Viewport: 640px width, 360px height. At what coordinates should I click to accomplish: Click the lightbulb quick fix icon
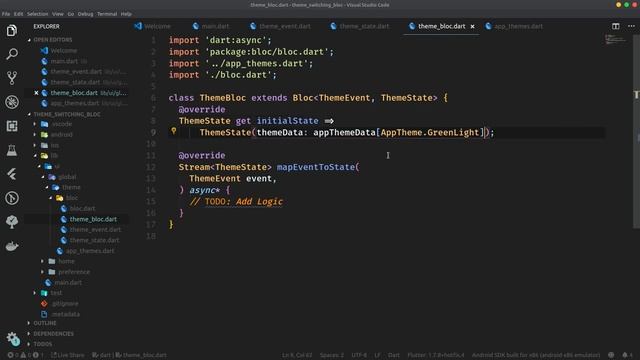pos(173,131)
